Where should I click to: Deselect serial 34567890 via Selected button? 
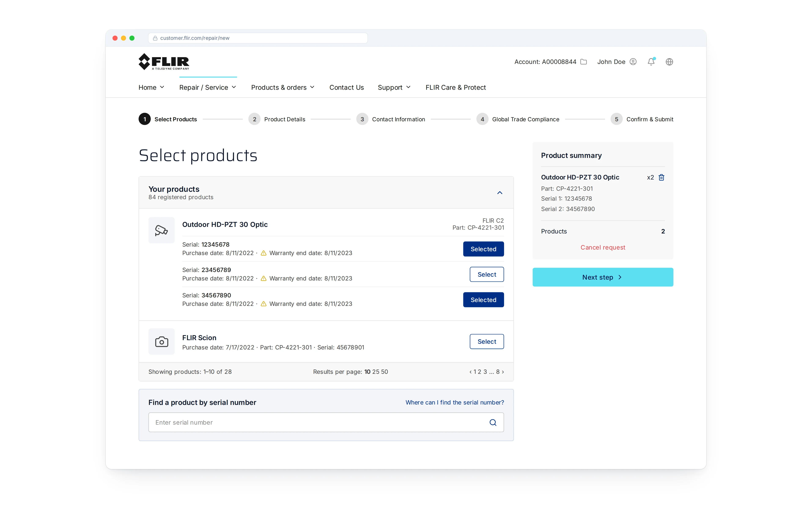click(483, 300)
